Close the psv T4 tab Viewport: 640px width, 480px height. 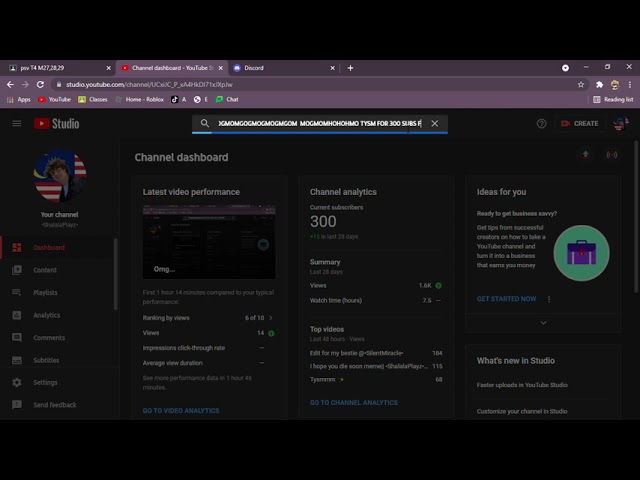coord(109,68)
